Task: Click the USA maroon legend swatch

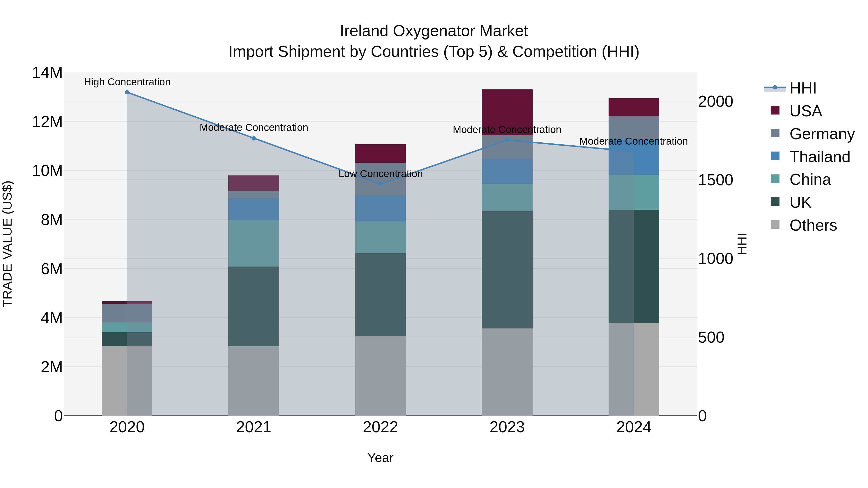Action: [x=775, y=110]
